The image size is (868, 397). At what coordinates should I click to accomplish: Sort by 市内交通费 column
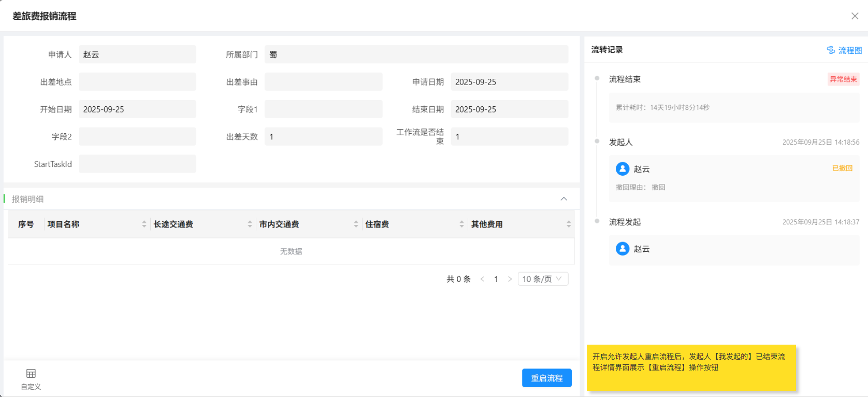(356, 224)
